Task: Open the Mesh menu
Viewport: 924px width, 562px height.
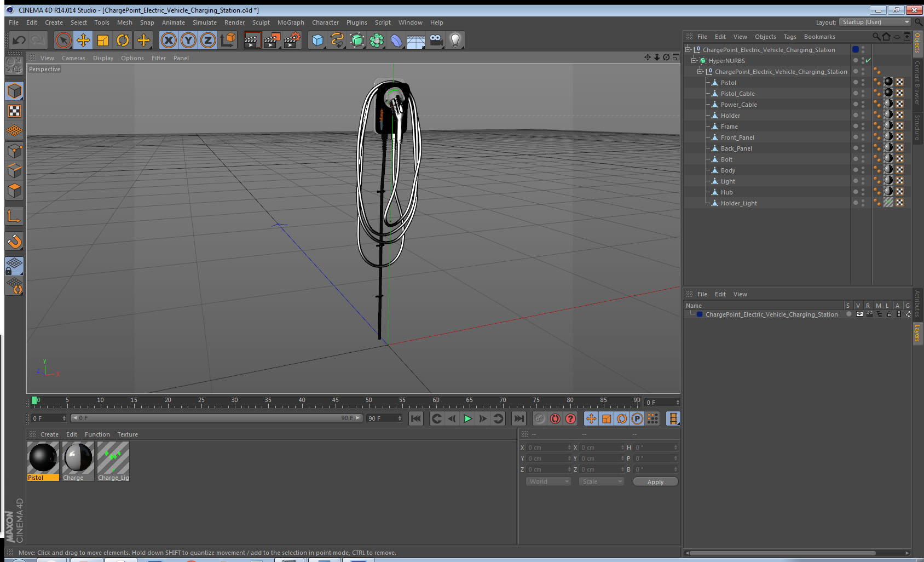Action: (x=124, y=22)
